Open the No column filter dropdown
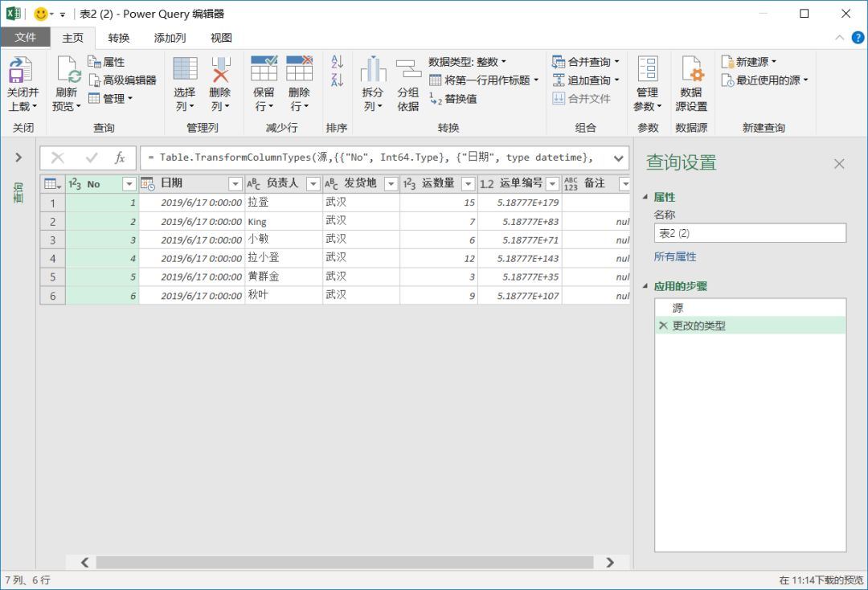868x590 pixels. (x=129, y=184)
